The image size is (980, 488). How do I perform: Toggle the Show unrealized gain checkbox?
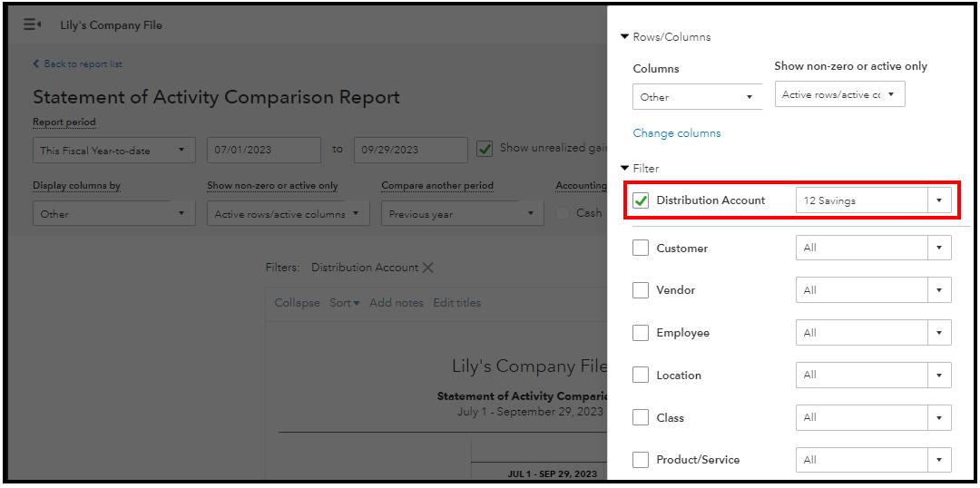(485, 149)
